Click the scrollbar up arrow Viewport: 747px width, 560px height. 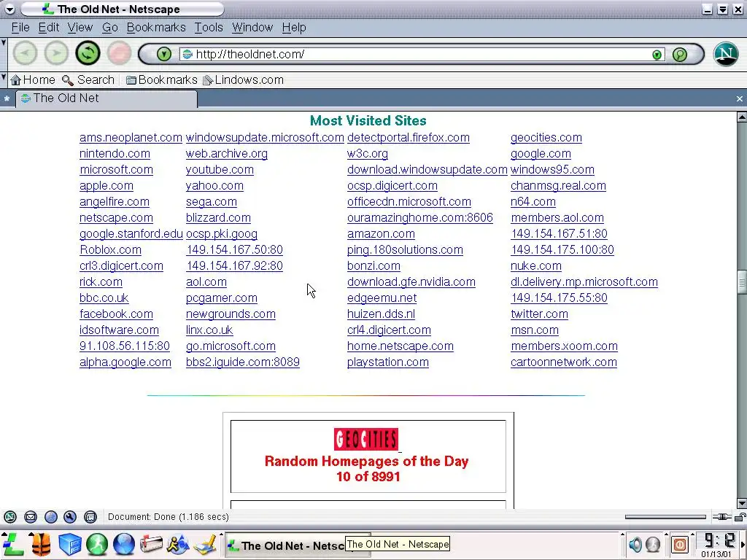tap(741, 116)
